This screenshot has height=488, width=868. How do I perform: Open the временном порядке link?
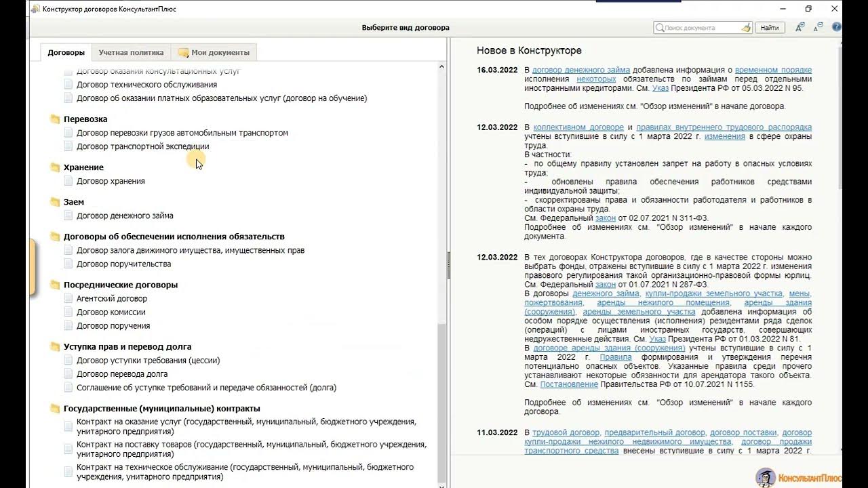tap(773, 70)
